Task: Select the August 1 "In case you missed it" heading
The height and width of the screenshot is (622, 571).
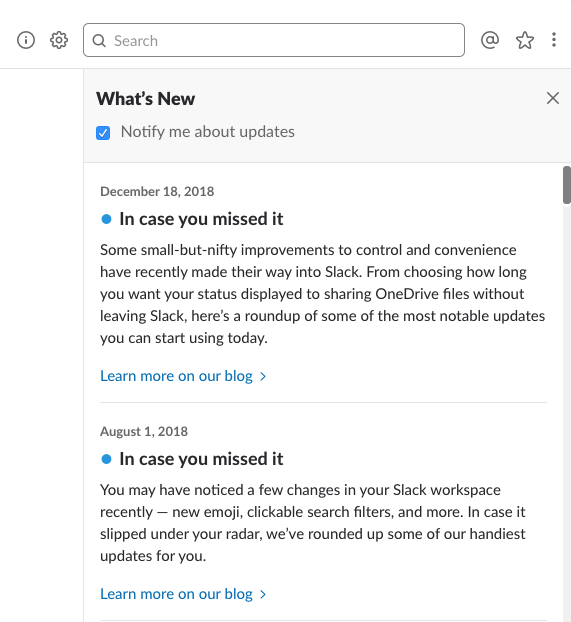Action: tap(201, 459)
